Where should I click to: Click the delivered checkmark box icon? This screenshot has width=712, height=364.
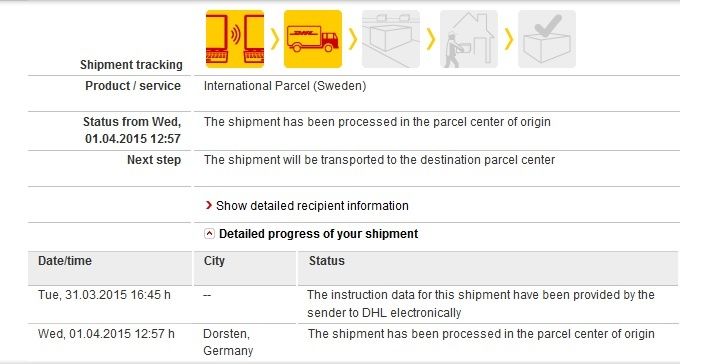(x=547, y=39)
